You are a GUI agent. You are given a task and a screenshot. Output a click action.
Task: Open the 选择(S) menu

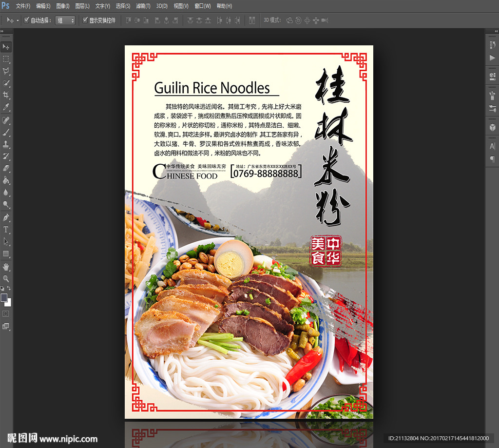(x=123, y=6)
